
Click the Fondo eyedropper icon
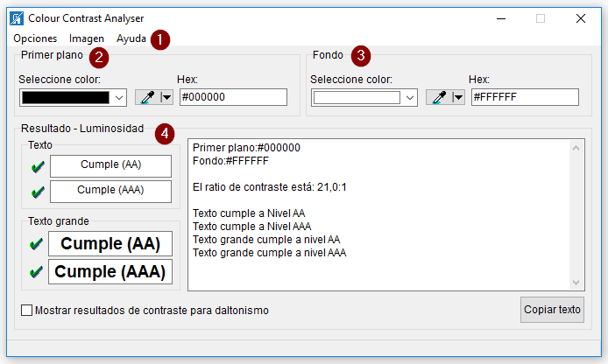click(438, 97)
